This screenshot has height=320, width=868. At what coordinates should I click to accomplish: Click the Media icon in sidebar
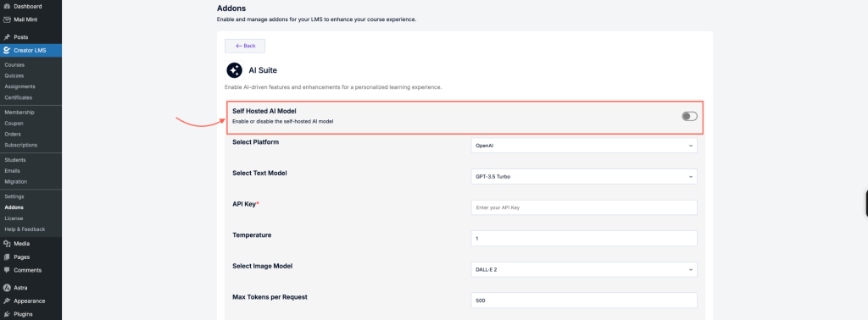click(7, 244)
